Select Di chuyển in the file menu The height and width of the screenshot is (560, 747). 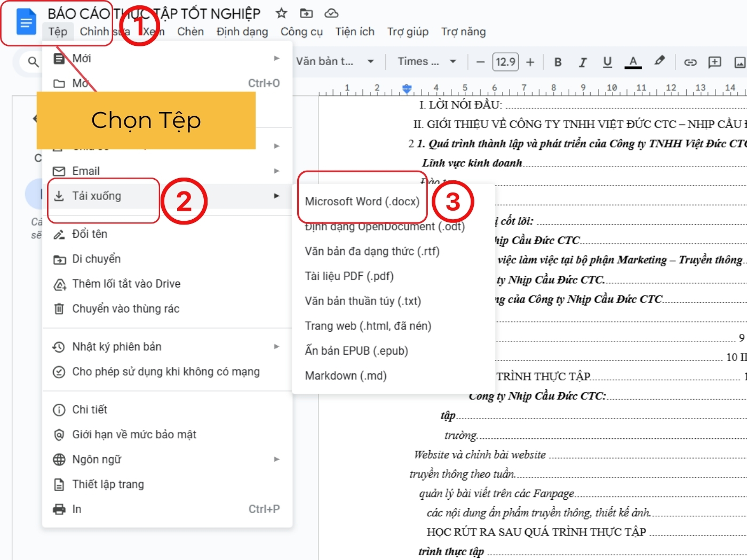pos(167,259)
